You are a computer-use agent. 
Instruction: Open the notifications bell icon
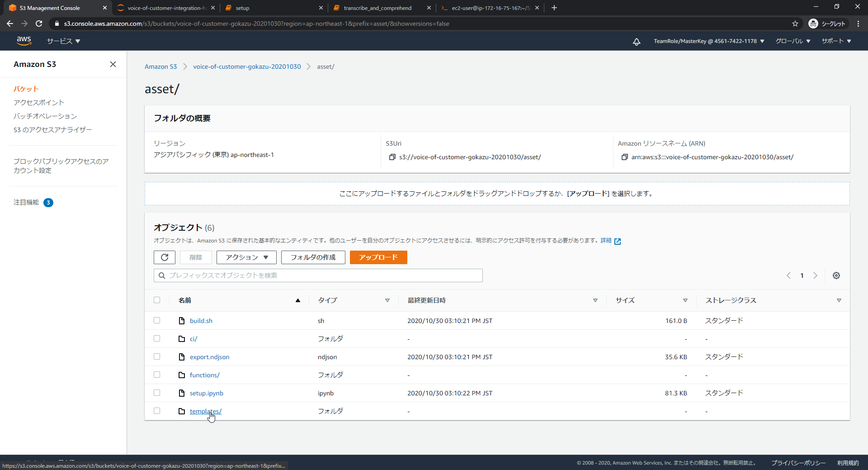pyautogui.click(x=637, y=42)
